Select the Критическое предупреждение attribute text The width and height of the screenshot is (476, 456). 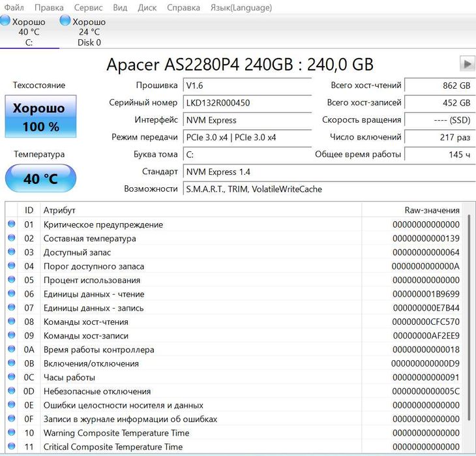click(x=103, y=225)
